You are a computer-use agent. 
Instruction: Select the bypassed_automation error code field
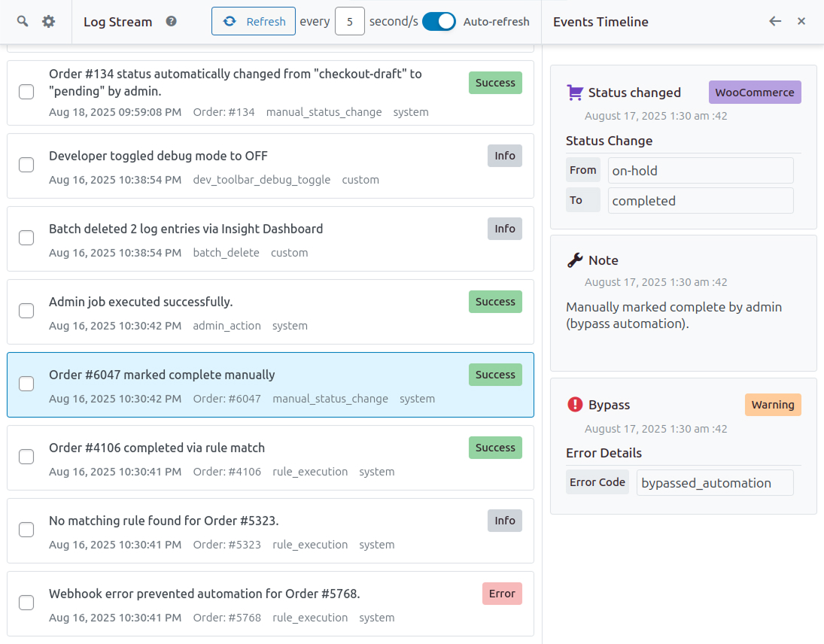[x=714, y=483]
